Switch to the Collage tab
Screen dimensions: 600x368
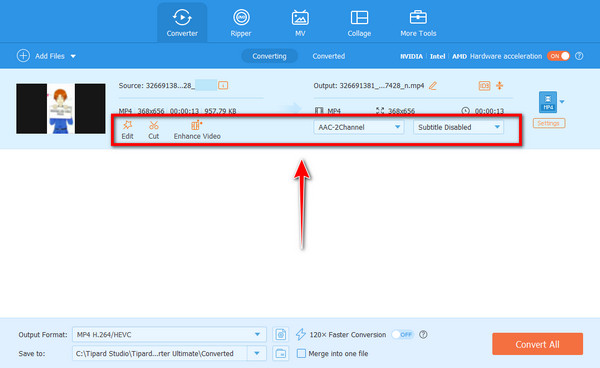pyautogui.click(x=359, y=23)
